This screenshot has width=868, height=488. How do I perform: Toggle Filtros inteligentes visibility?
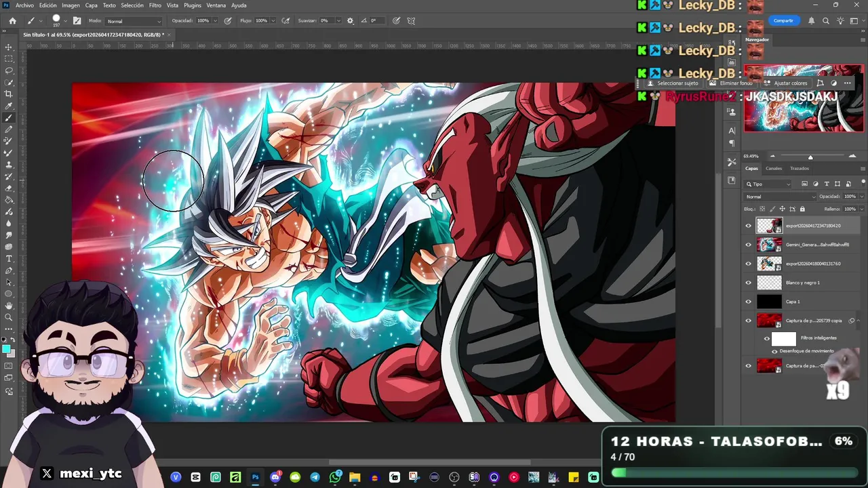click(767, 338)
